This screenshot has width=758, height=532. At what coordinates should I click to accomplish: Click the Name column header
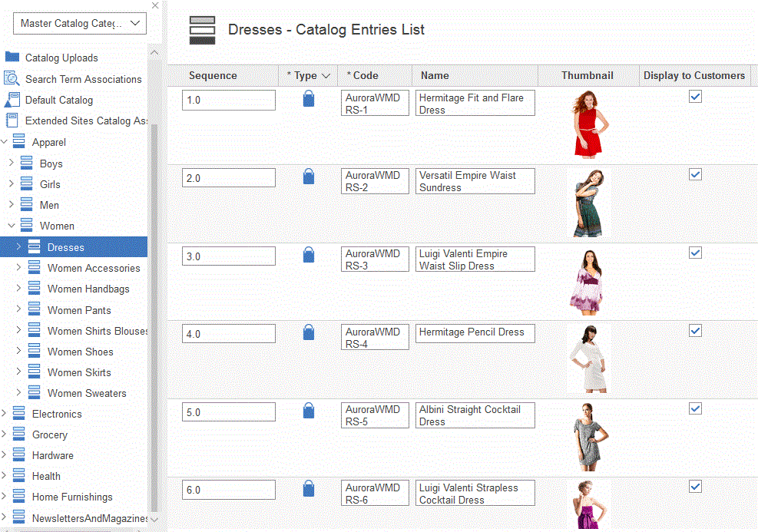point(435,75)
